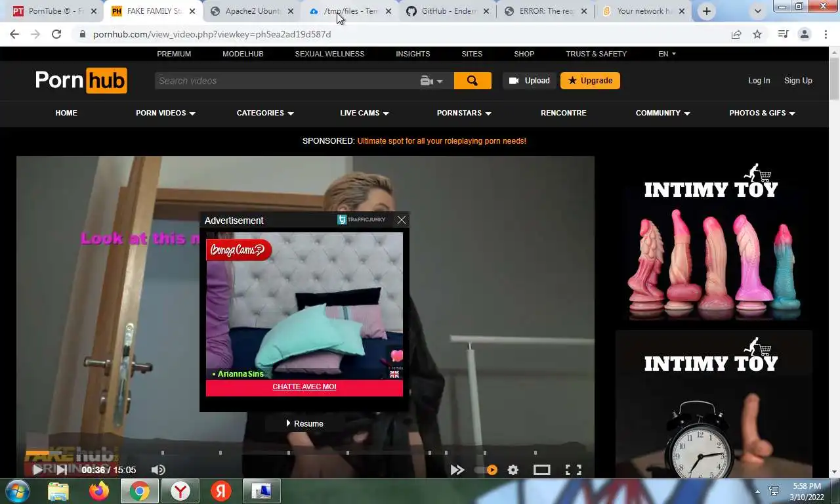Go to HOME in site navigation

pyautogui.click(x=66, y=113)
